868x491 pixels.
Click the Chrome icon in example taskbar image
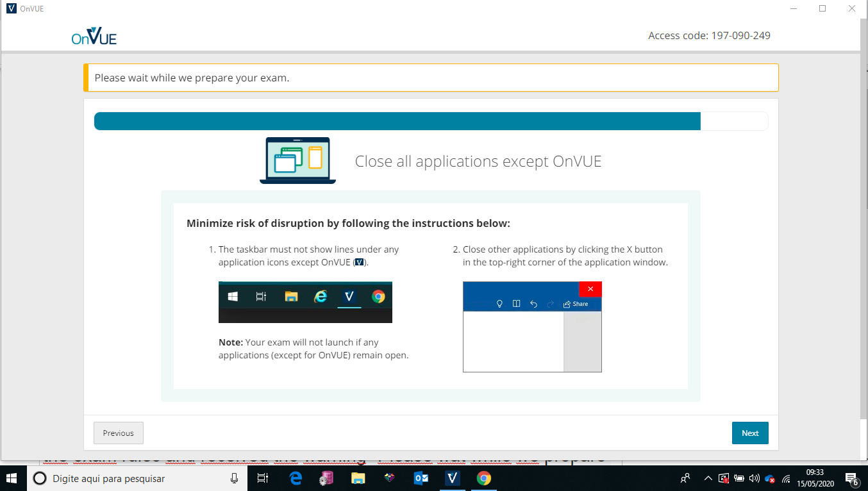coord(378,296)
